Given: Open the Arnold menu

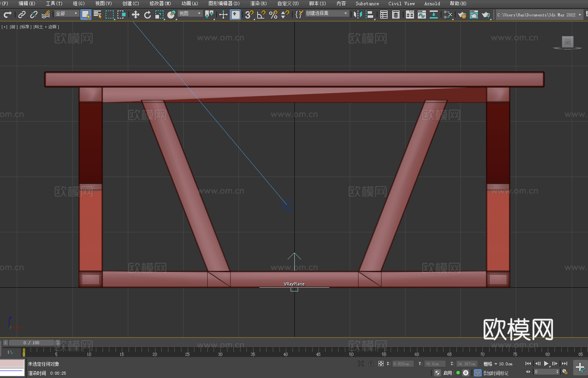Looking at the screenshot, I should [x=432, y=3].
